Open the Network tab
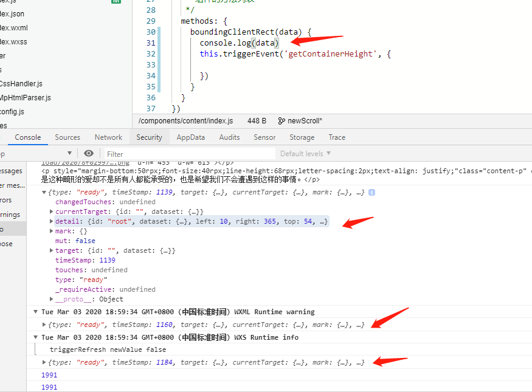This screenshot has height=392, width=532. pyautogui.click(x=108, y=137)
